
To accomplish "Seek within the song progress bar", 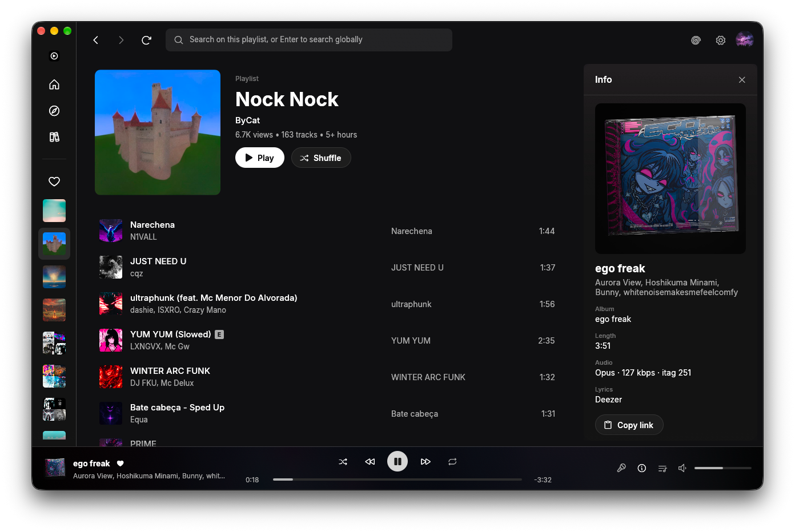I will click(397, 479).
